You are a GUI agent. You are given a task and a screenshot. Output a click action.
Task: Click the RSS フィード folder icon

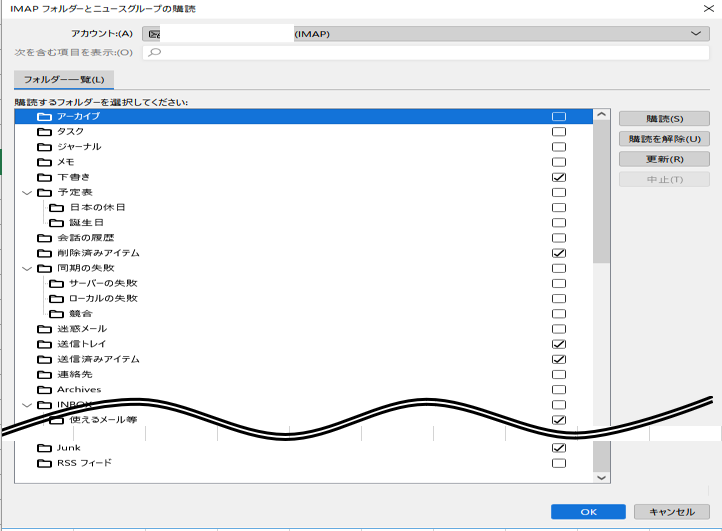44,463
